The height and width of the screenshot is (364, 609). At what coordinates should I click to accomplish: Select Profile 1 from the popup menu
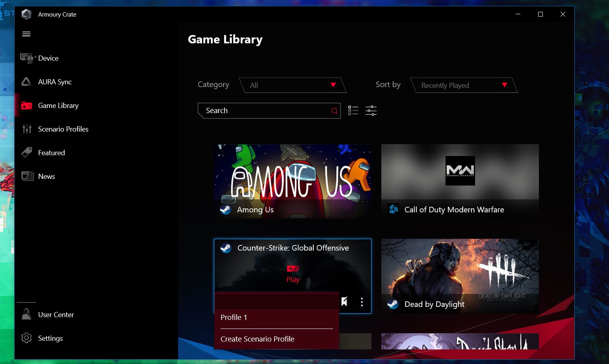coord(234,318)
